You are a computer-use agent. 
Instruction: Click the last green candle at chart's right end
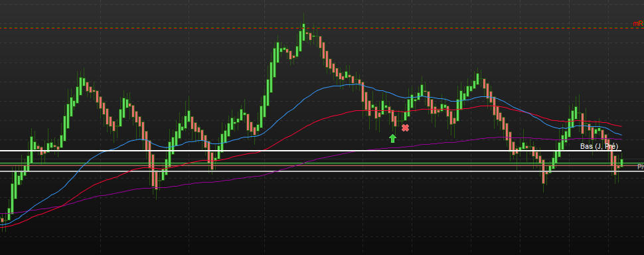pyautogui.click(x=622, y=163)
